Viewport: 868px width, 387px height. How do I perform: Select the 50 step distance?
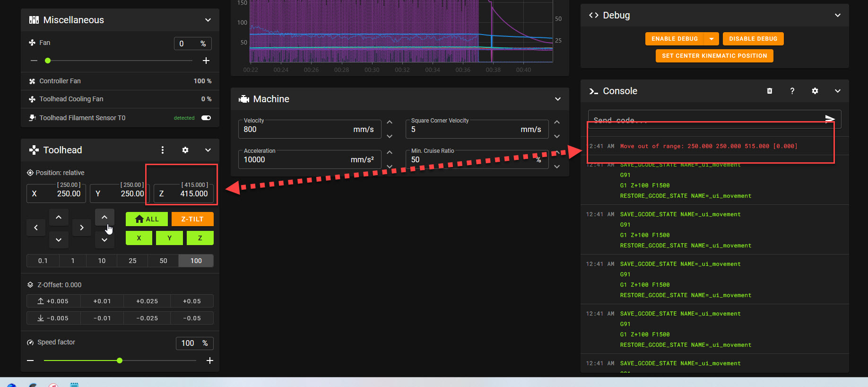click(163, 261)
